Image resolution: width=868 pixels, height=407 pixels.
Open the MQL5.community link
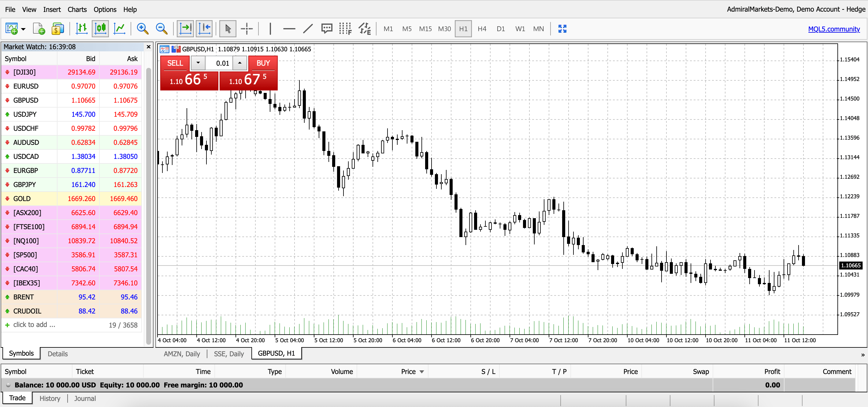834,29
